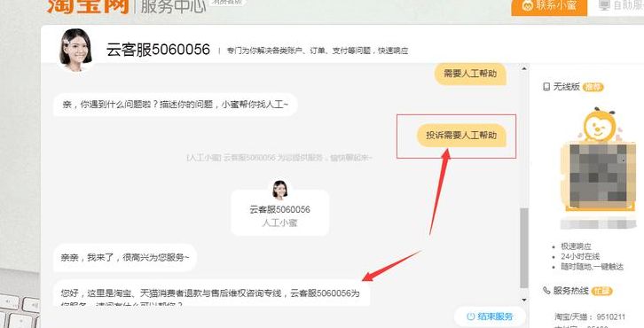Click the 24小时在线 bullet item
This screenshot has width=644, height=328.
580,256
